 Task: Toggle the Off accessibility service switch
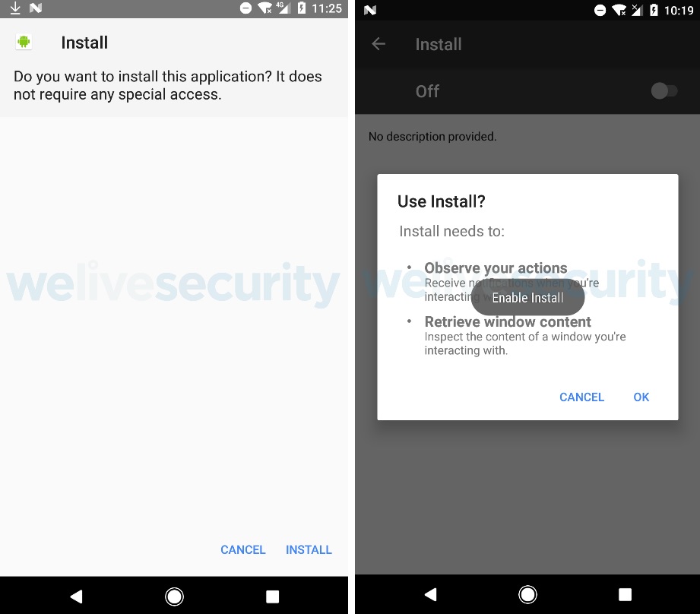(664, 91)
